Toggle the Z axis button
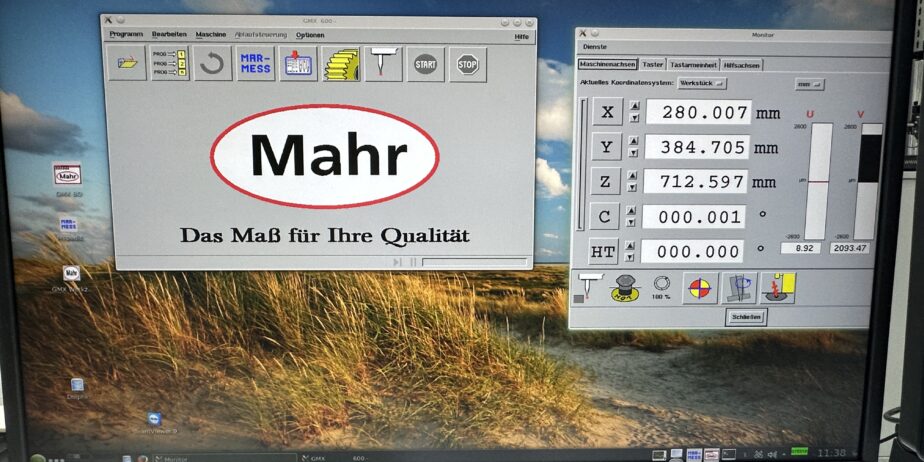924x462 pixels. click(x=606, y=182)
